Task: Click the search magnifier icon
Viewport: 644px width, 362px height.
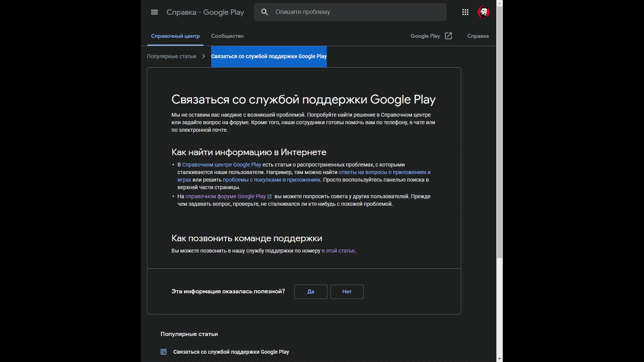Action: (264, 12)
